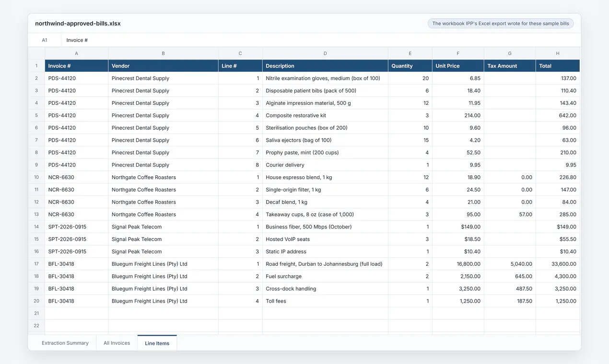The height and width of the screenshot is (364, 609).
Task: Click the A1 cell reference box
Action: pyautogui.click(x=45, y=40)
